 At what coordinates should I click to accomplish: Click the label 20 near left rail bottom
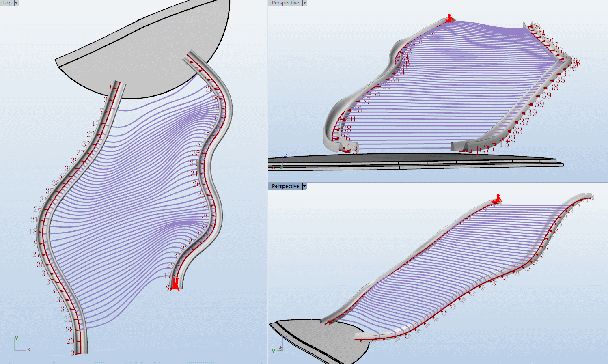point(70,341)
